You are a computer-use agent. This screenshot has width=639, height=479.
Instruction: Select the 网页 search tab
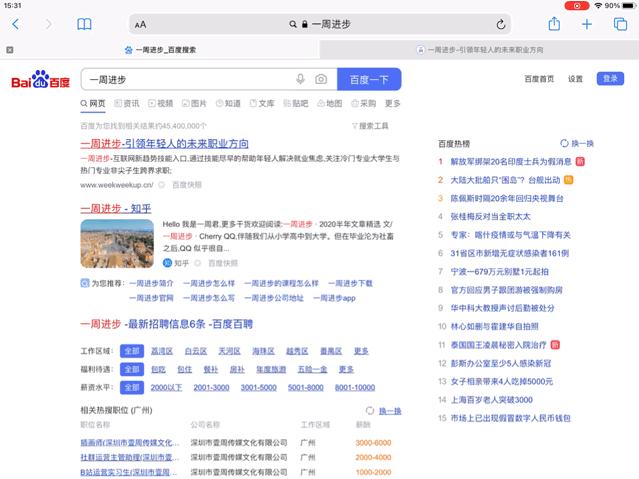tap(93, 104)
